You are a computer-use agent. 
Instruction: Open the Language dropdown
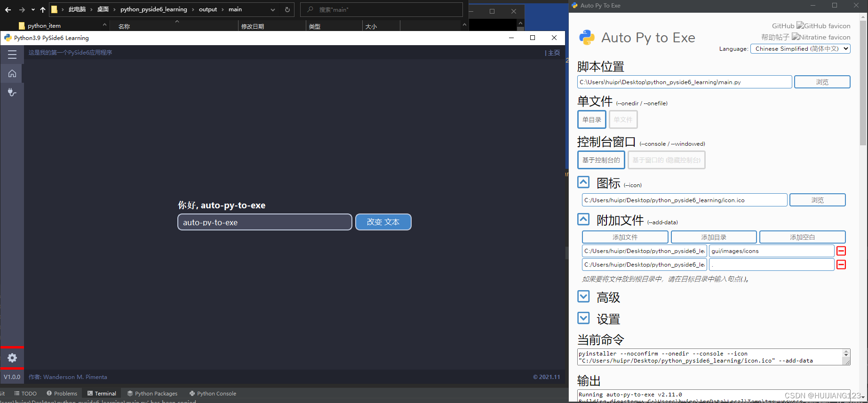800,48
